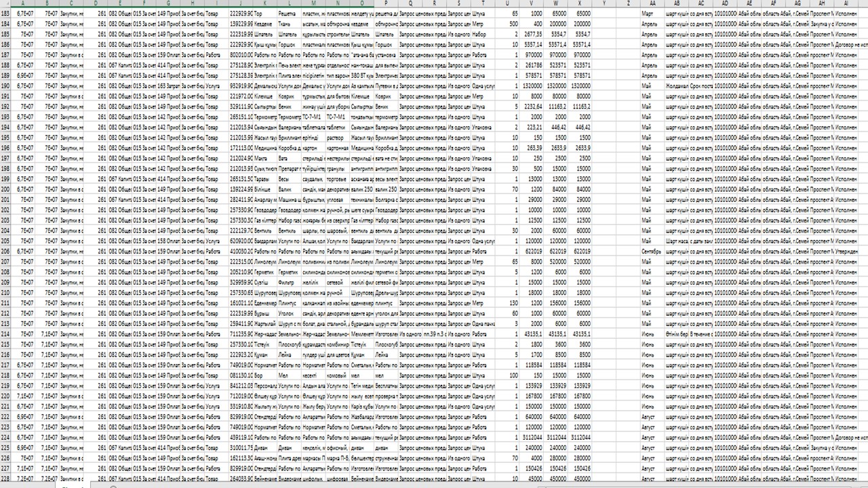Click quantity 60 in row 212
This screenshot has width=868, height=488.
(x=507, y=313)
